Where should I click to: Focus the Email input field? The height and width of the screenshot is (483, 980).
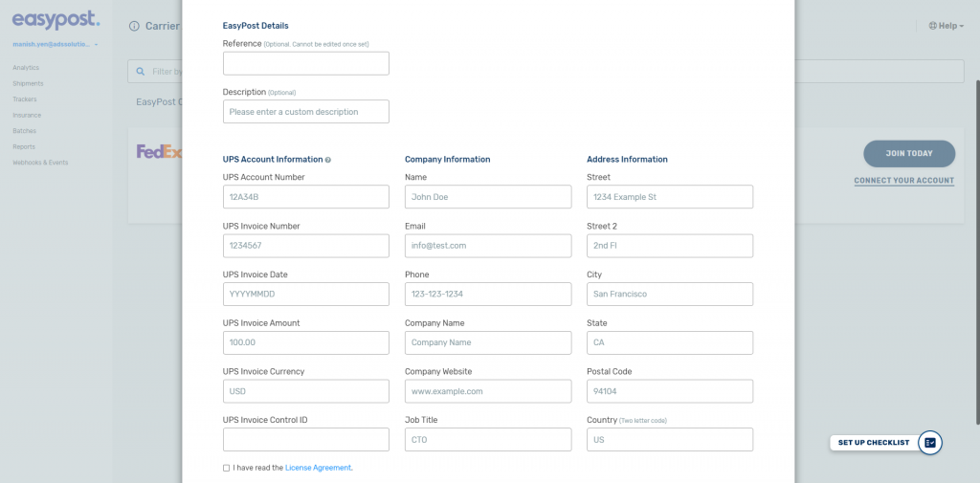[x=488, y=246]
